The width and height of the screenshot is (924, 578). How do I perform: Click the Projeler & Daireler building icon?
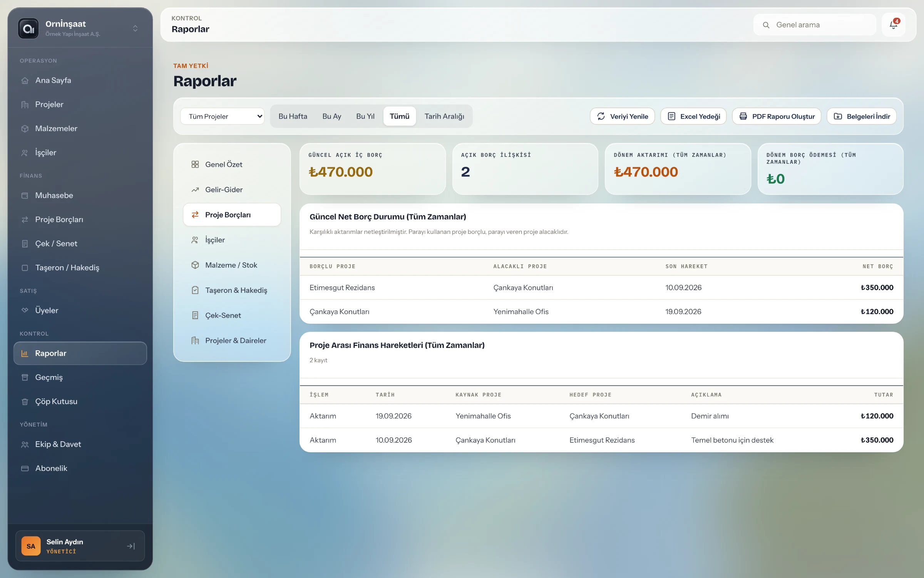[195, 341]
